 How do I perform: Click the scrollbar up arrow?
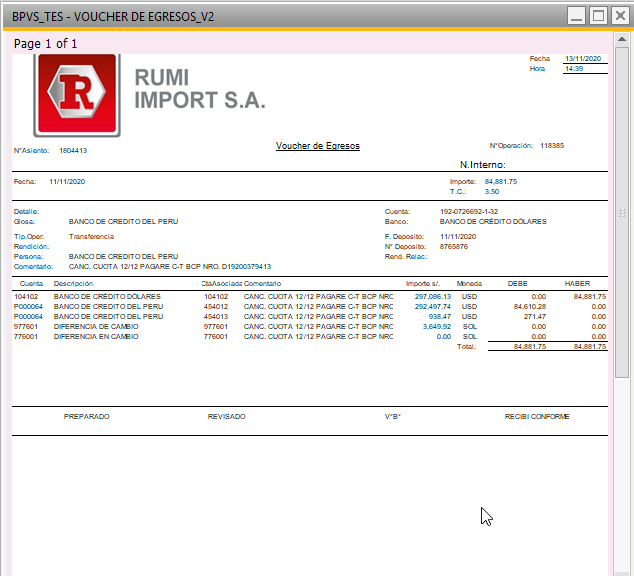[622, 39]
